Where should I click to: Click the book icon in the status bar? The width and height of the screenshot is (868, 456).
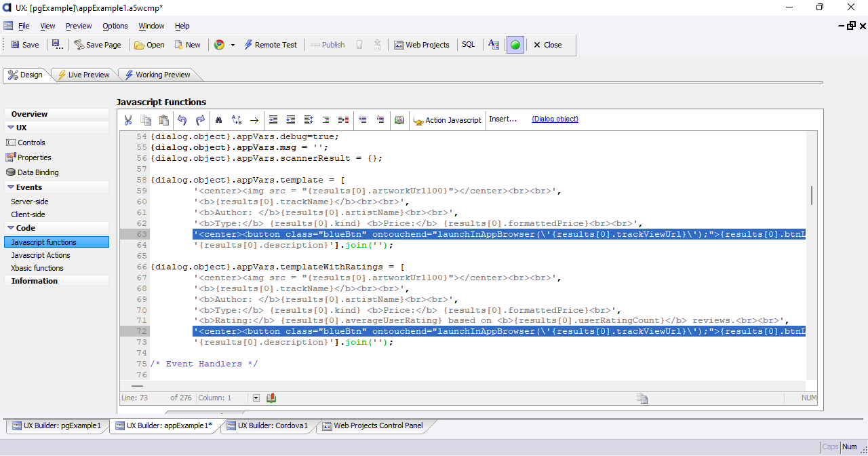pyautogui.click(x=271, y=398)
